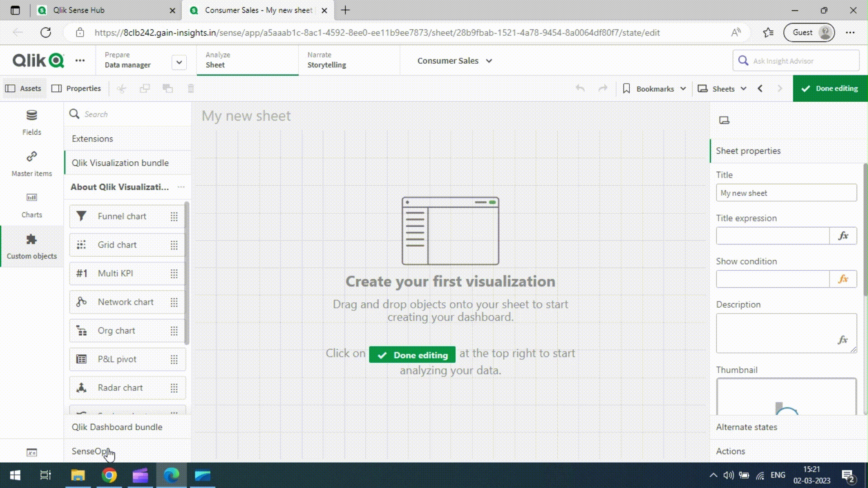Go to the next sheet arrow
Screen dimensions: 868x488
[x=780, y=89]
